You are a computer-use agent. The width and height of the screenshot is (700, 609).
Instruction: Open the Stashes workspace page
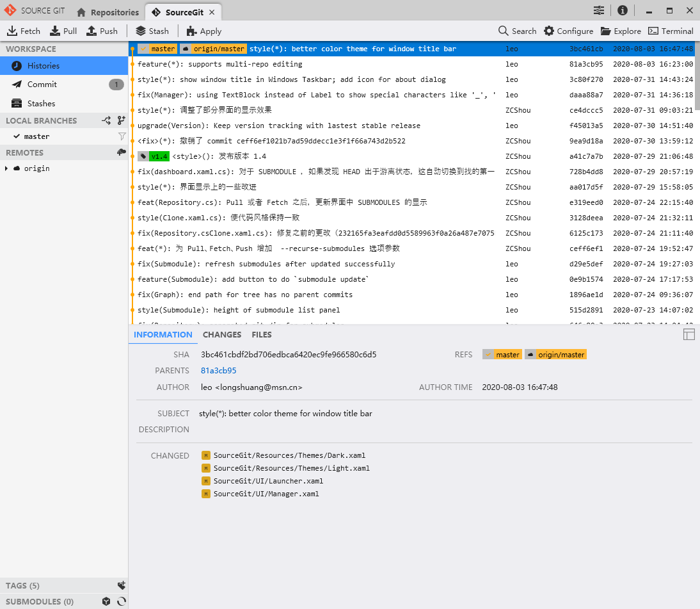click(x=64, y=103)
